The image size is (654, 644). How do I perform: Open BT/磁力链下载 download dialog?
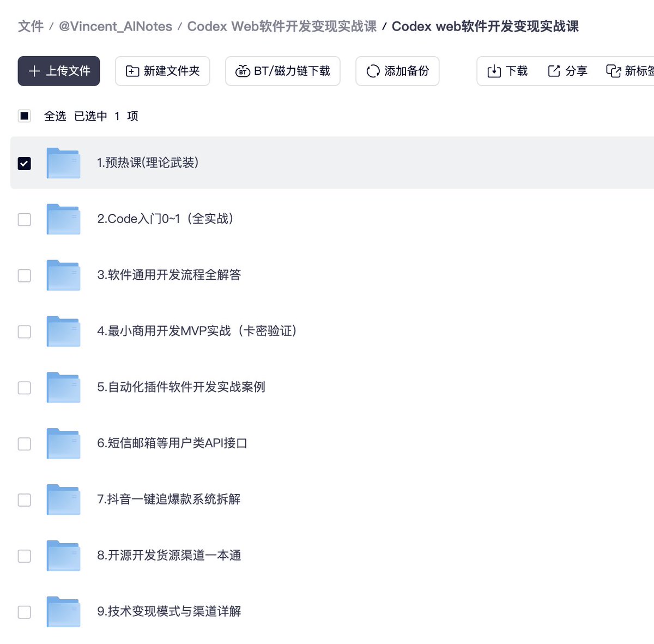pos(283,71)
